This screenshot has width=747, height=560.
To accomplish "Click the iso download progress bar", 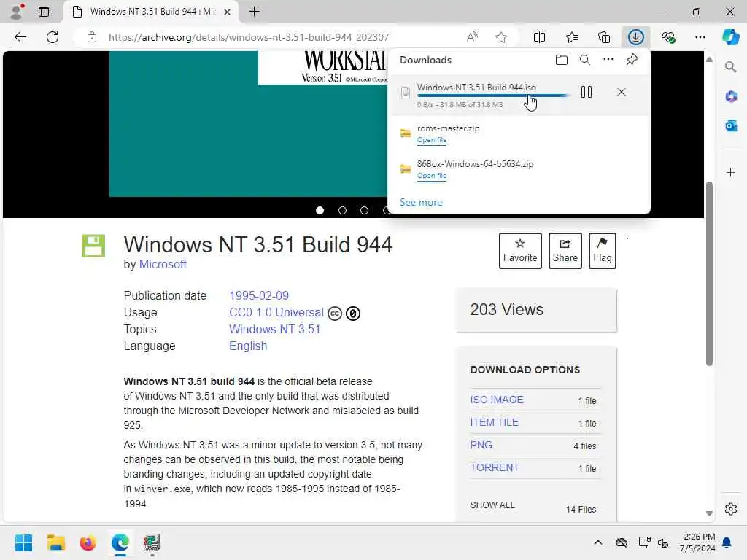I will pyautogui.click(x=492, y=96).
